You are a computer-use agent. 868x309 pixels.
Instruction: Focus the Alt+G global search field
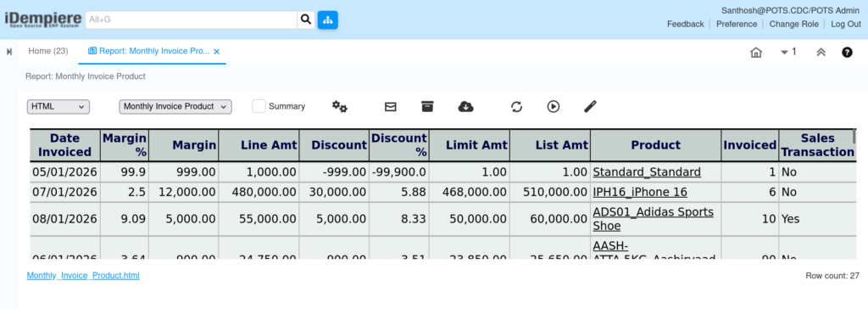coord(191,20)
